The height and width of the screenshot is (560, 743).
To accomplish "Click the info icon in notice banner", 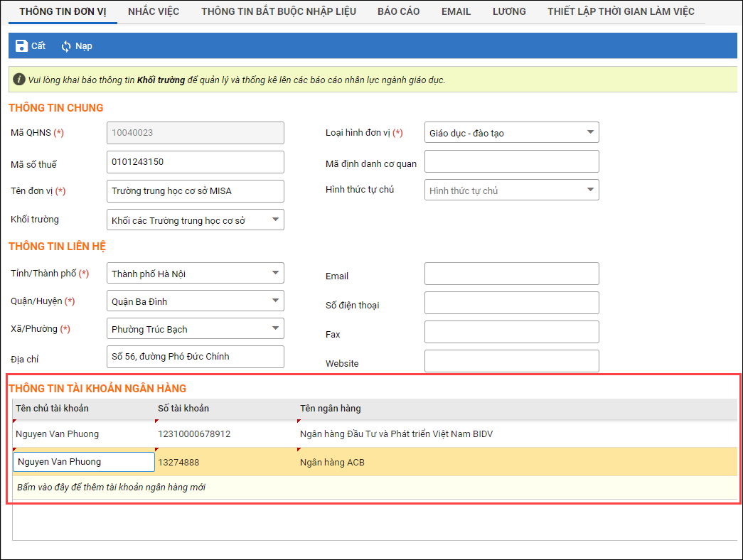I will click(19, 80).
